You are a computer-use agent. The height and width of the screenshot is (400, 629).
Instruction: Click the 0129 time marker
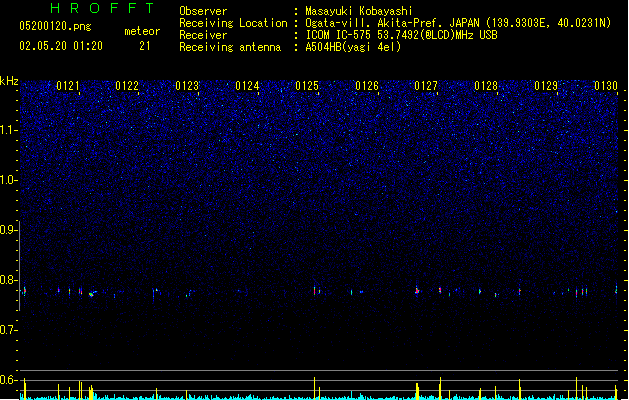coord(546,86)
